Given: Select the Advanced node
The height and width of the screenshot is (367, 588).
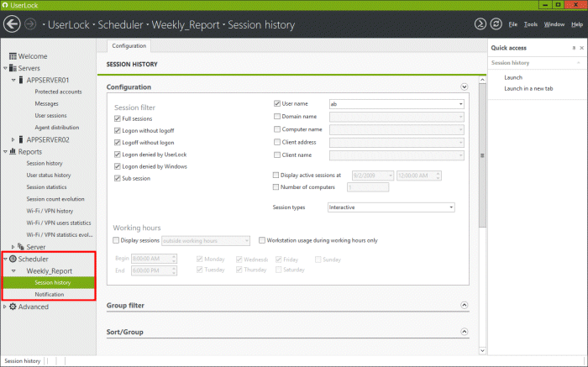Looking at the screenshot, I should click(33, 307).
